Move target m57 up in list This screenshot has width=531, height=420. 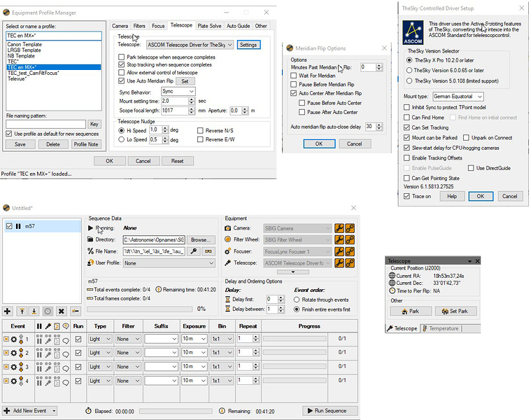click(22, 311)
